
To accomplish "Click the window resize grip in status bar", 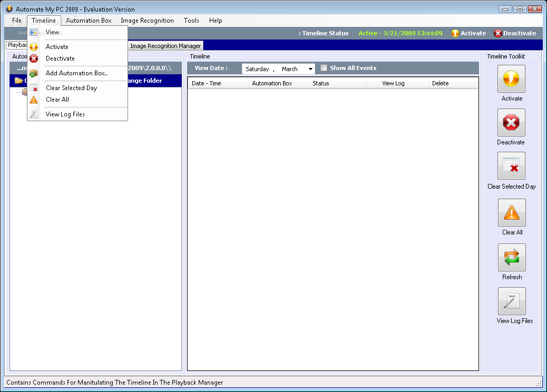I will pyautogui.click(x=539, y=384).
